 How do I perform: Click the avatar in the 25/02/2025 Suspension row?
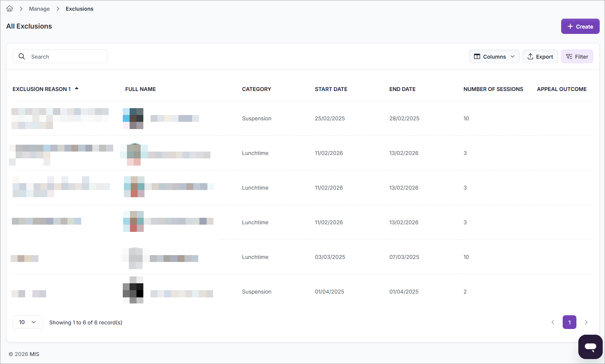133,118
